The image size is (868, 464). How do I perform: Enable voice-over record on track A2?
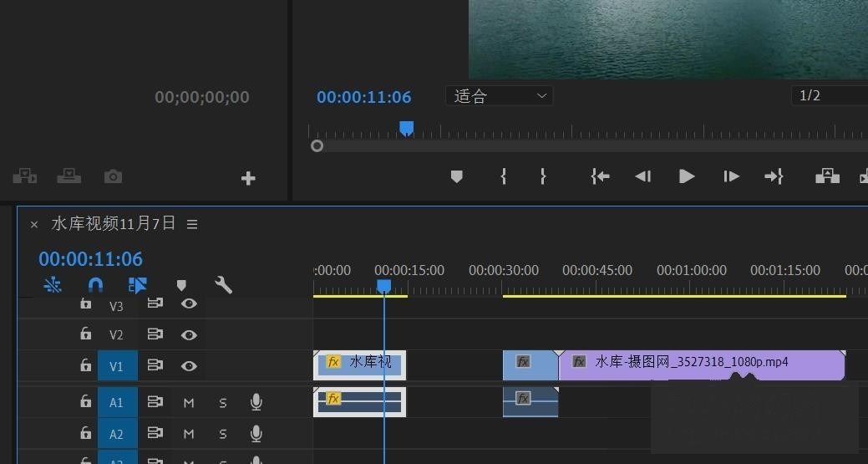pos(256,434)
